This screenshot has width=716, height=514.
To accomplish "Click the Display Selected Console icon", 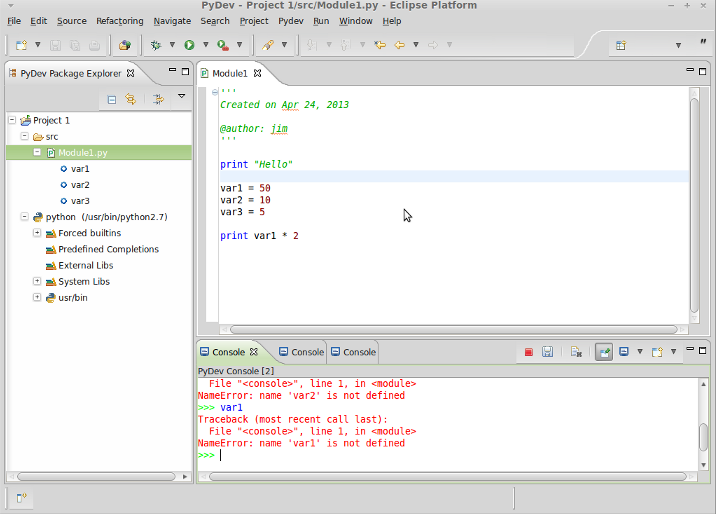I will click(624, 351).
